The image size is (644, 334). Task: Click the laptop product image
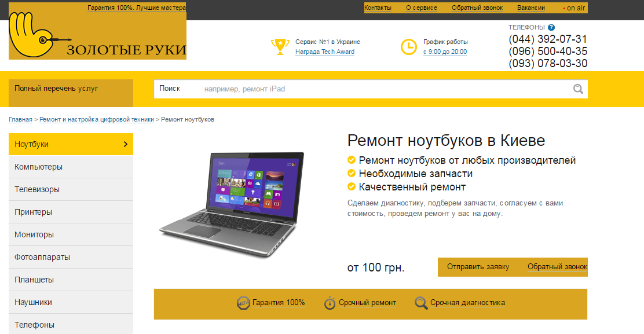[232, 204]
